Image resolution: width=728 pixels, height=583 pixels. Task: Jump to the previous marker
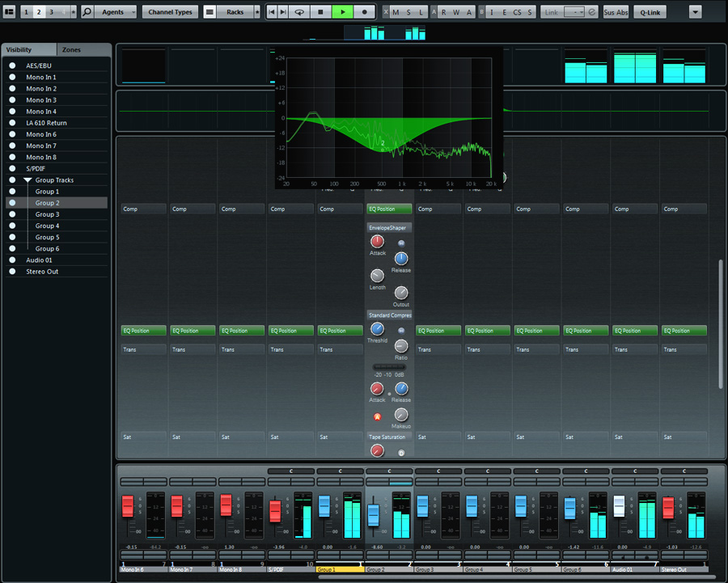pyautogui.click(x=272, y=12)
